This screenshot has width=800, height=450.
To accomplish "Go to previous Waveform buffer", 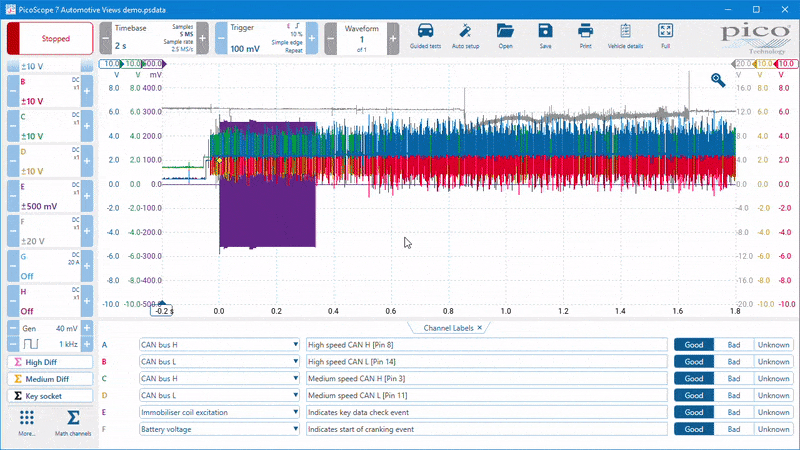I will 331,38.
